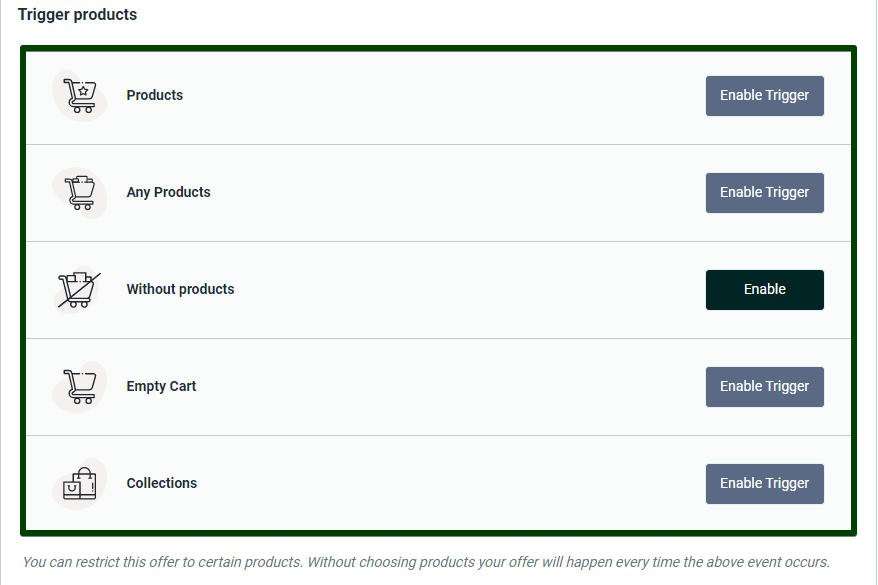Image resolution: width=878 pixels, height=585 pixels.
Task: Click the italic help text about restricting offers
Action: tap(426, 562)
